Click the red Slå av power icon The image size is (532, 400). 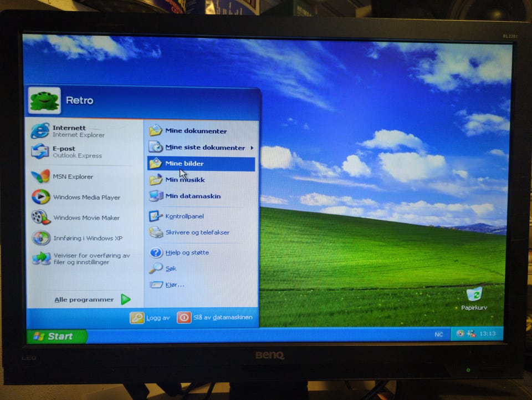184,317
